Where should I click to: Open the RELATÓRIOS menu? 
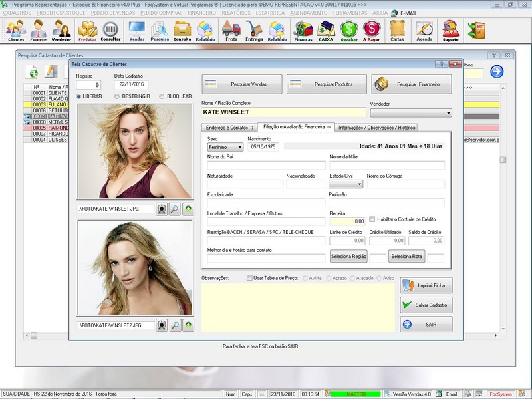point(236,13)
